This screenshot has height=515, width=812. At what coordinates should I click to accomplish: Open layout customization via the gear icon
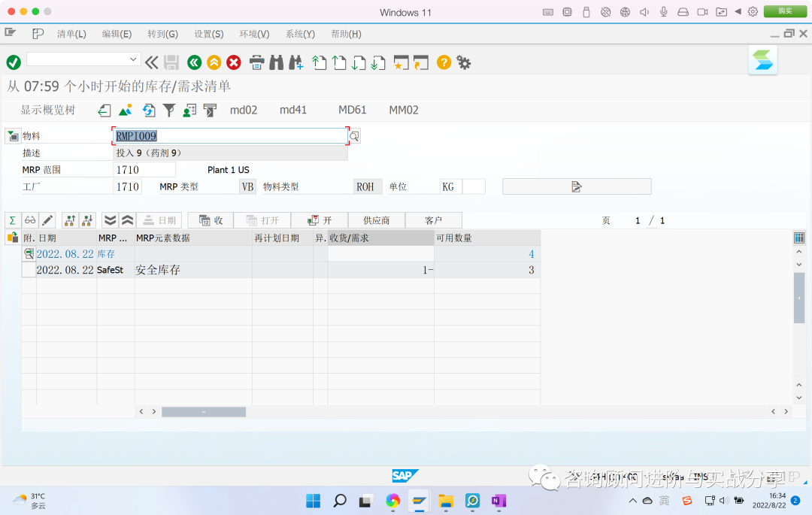(463, 63)
